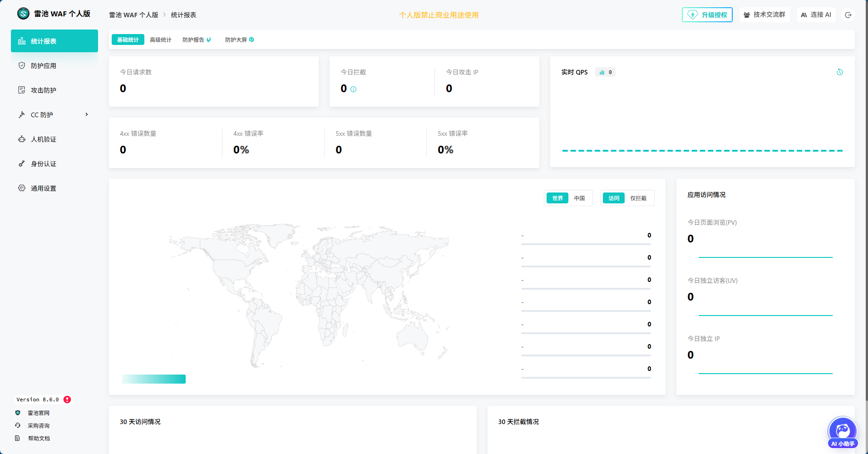
Task: Click the 雷池 WAF 个人版 breadcrumb
Action: pyautogui.click(x=133, y=15)
